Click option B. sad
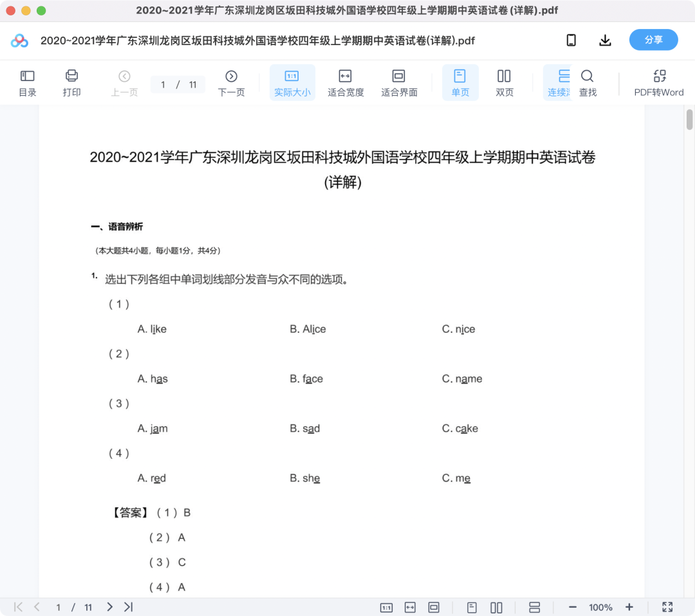This screenshot has height=616, width=695. [x=304, y=429]
